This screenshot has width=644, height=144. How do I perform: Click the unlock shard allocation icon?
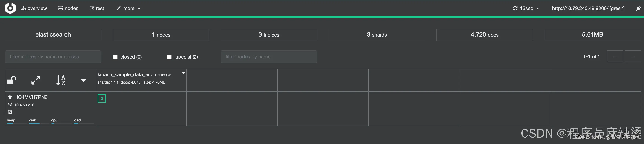coord(11,80)
